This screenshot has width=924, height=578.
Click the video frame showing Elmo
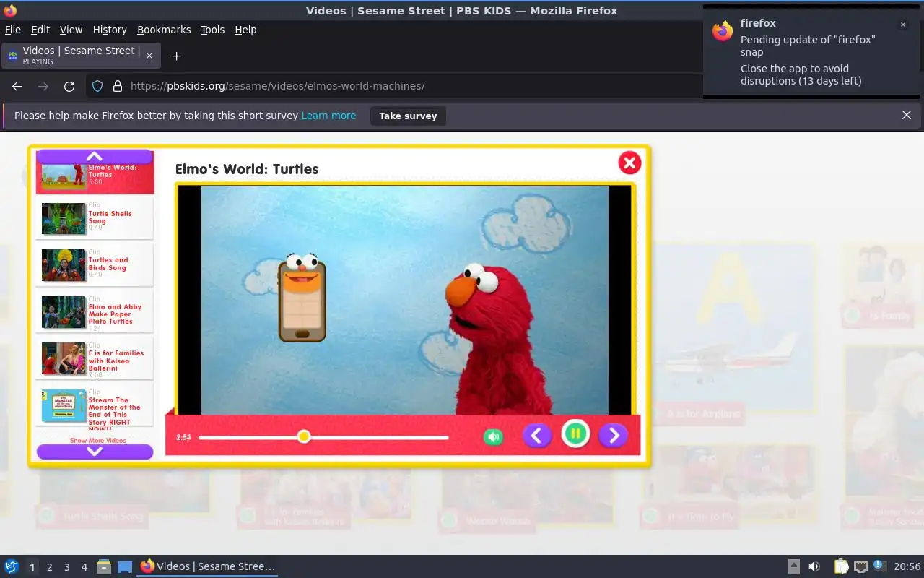[x=405, y=300]
